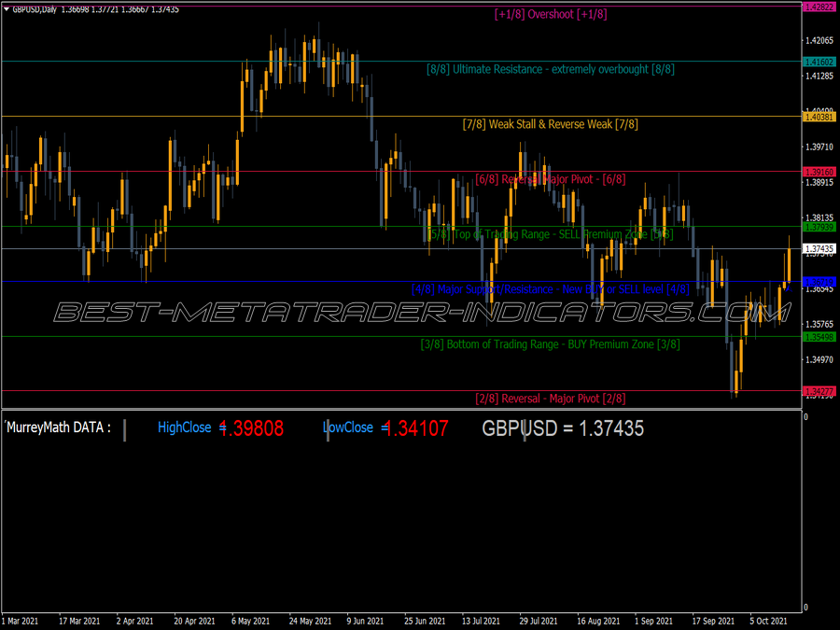Select the LowClose label
840x630 pixels.
click(x=348, y=427)
